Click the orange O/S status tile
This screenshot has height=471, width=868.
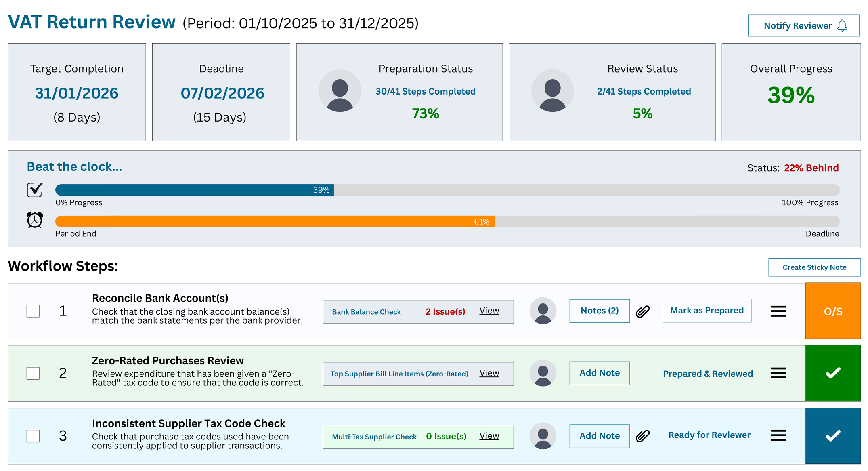[x=833, y=311]
